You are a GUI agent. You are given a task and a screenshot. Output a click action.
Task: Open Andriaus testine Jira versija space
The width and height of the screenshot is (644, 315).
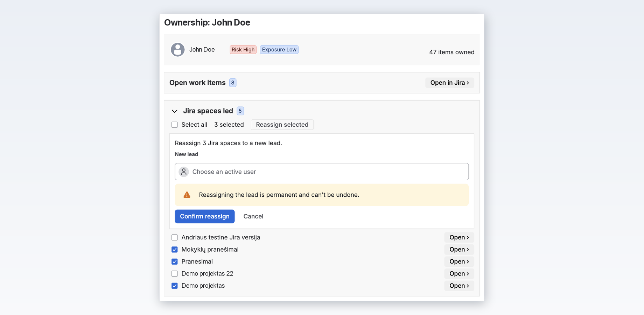tap(459, 237)
